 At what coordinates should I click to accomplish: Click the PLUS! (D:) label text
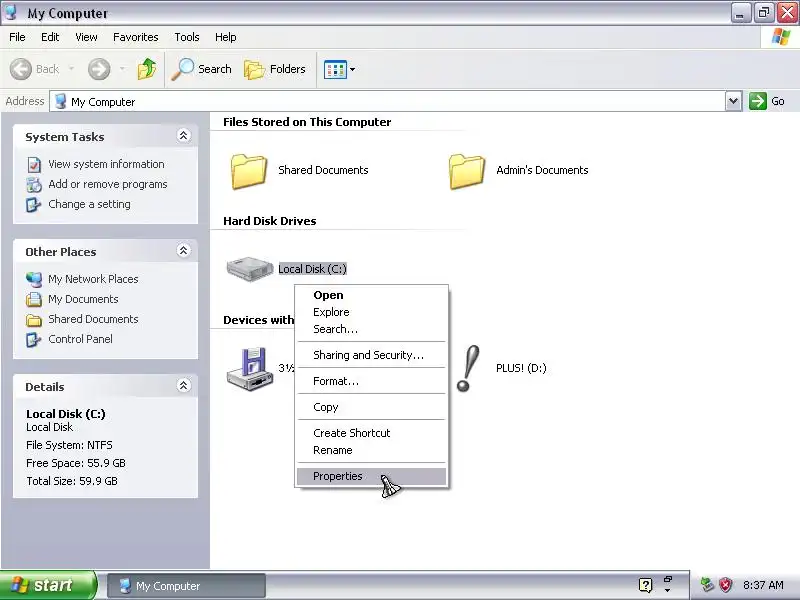coord(521,368)
